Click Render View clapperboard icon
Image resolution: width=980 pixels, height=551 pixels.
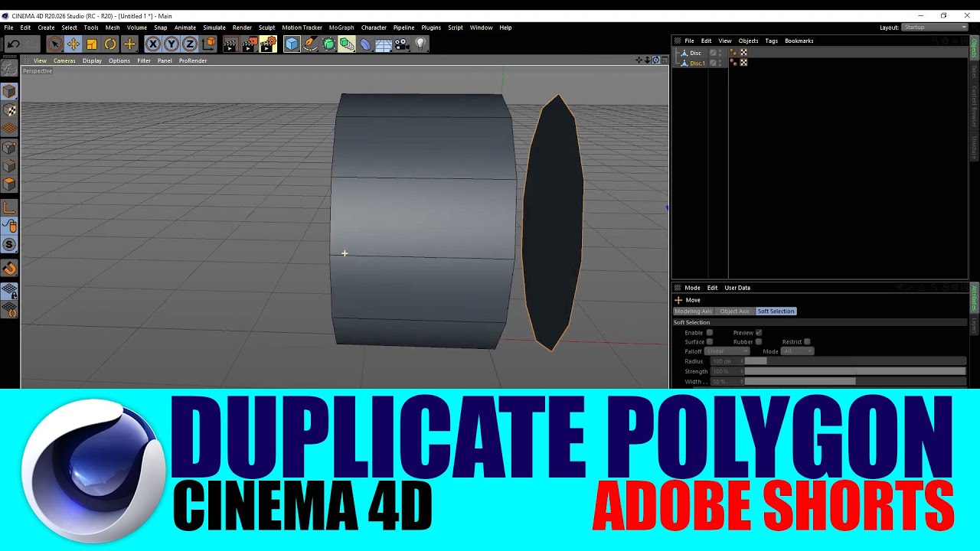pos(230,44)
